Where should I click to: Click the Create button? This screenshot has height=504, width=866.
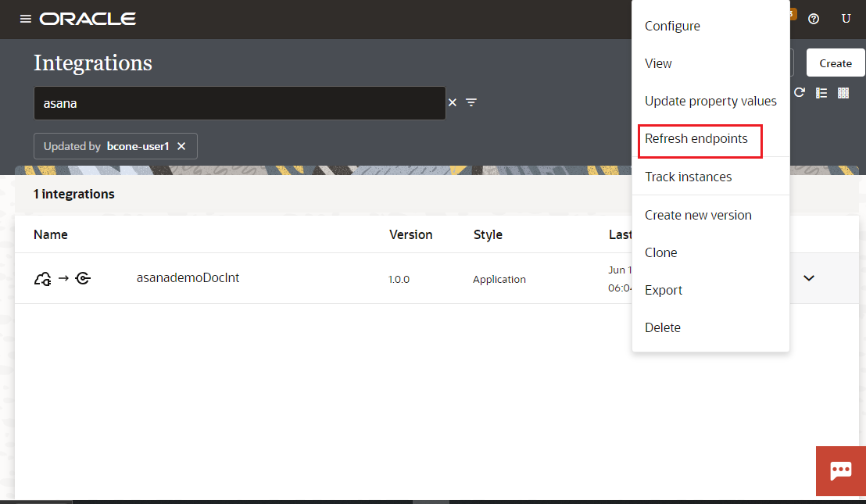tap(835, 62)
